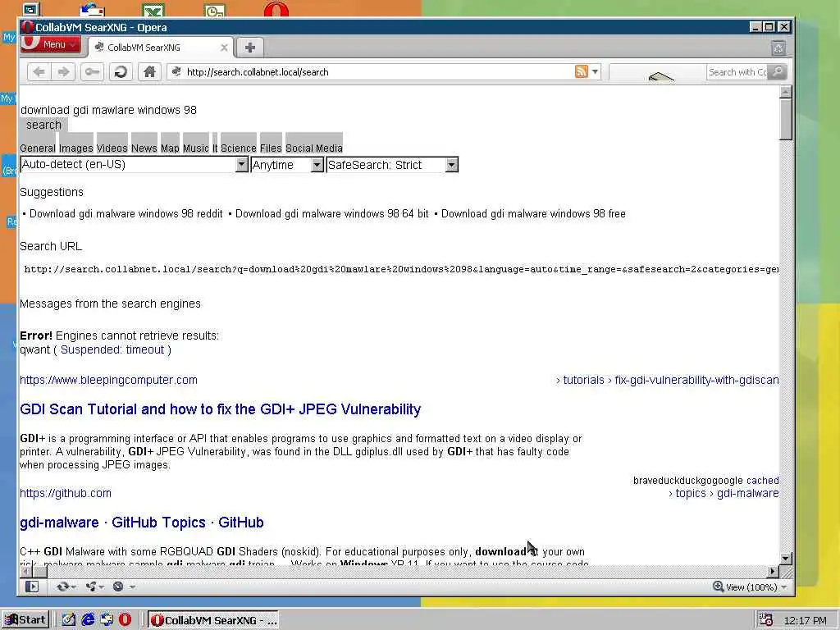Click the RSS feed icon in address bar

pos(582,71)
